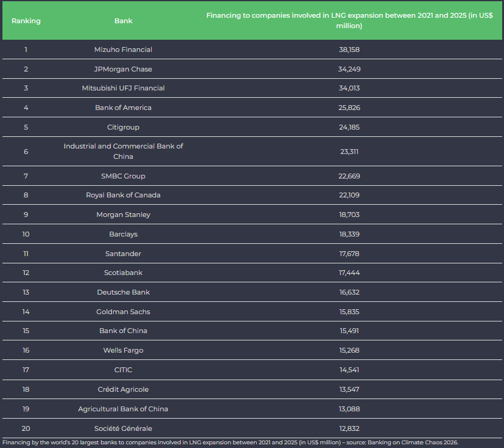Select the Bank of America cell

[123, 108]
